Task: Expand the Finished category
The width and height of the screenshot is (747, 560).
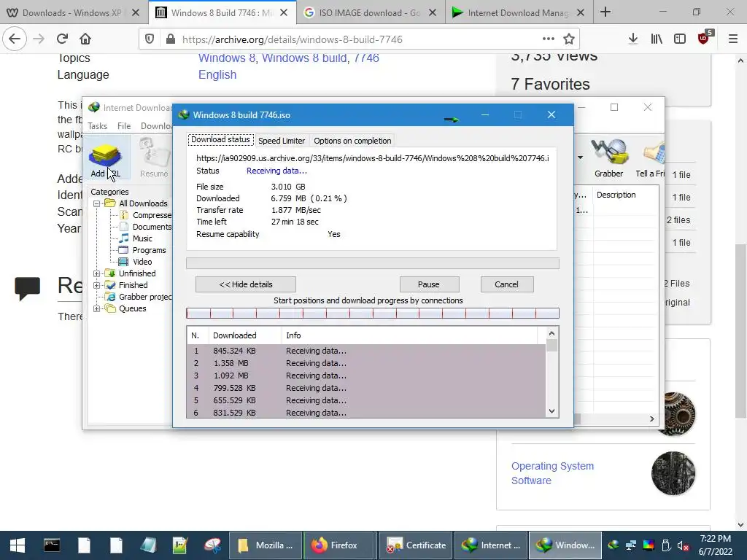Action: 97,286
